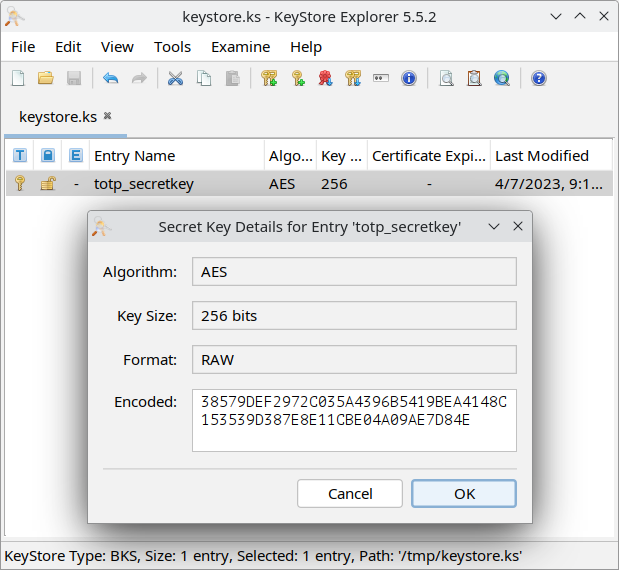Open the View menu
The width and height of the screenshot is (619, 570).
tap(117, 47)
